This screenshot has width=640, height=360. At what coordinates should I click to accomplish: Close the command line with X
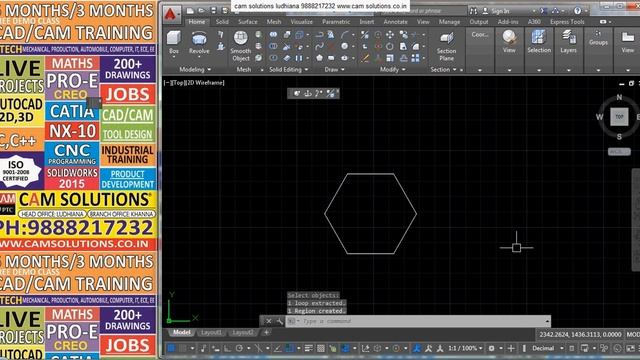[x=269, y=321]
